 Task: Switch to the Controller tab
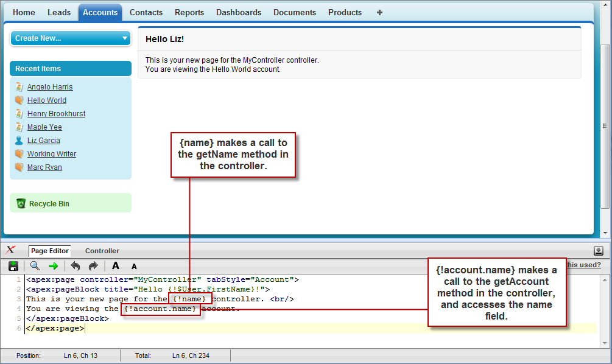click(102, 250)
